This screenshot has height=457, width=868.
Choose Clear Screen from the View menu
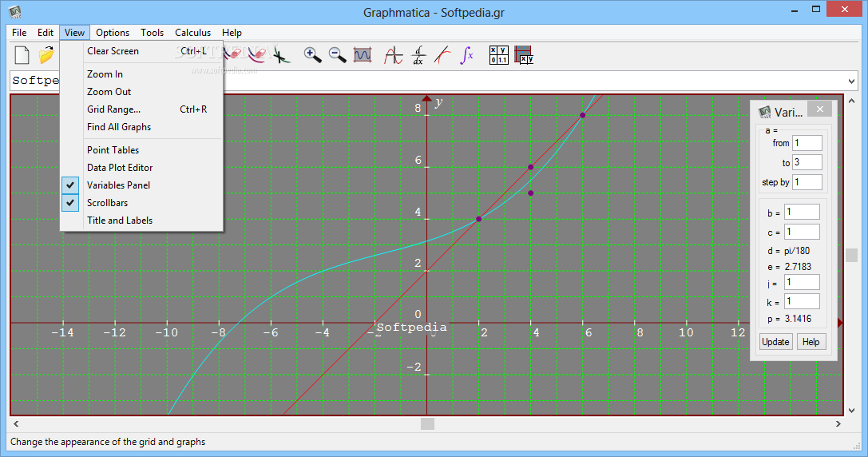tap(141, 51)
